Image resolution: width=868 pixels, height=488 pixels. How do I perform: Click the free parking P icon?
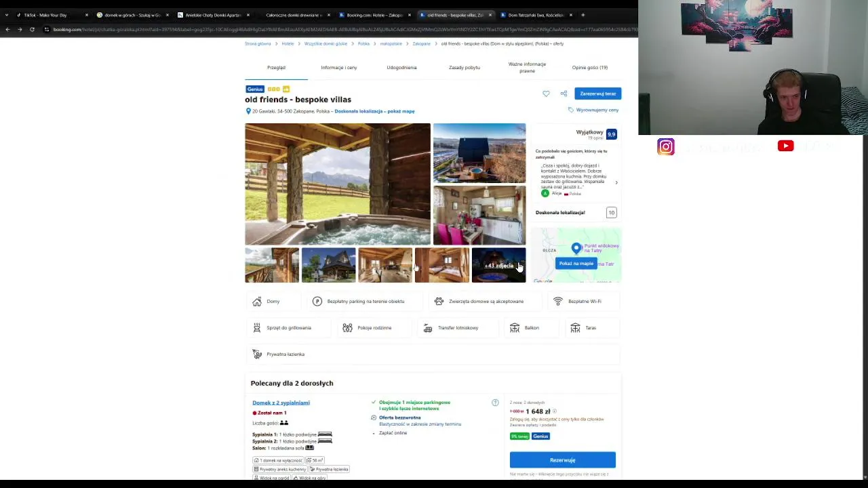[x=317, y=302]
